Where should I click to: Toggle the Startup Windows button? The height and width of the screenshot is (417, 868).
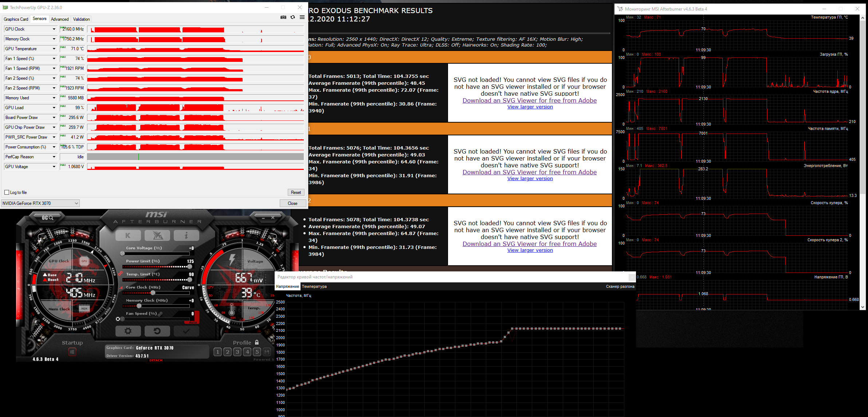pyautogui.click(x=72, y=352)
